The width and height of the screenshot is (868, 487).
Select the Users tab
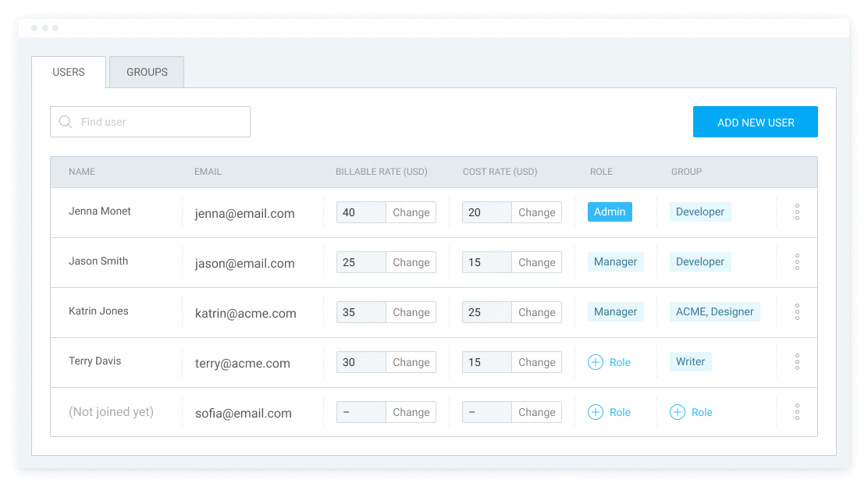click(x=69, y=72)
